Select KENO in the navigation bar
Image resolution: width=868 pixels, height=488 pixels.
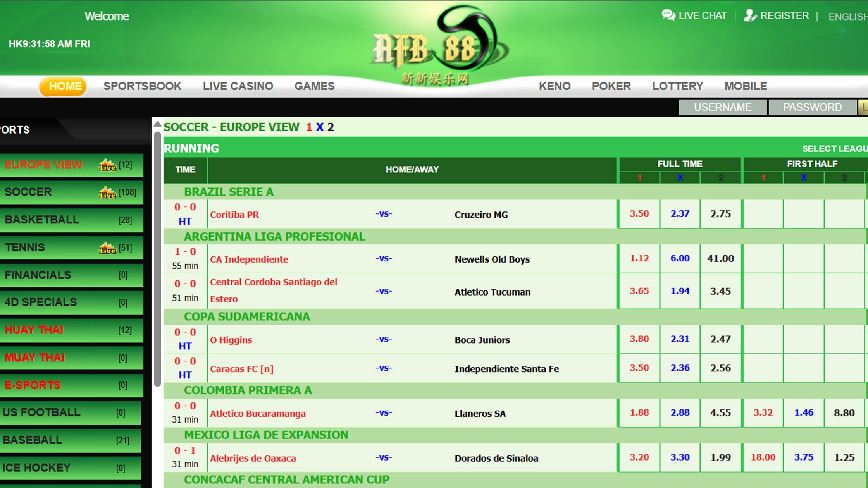pos(555,86)
